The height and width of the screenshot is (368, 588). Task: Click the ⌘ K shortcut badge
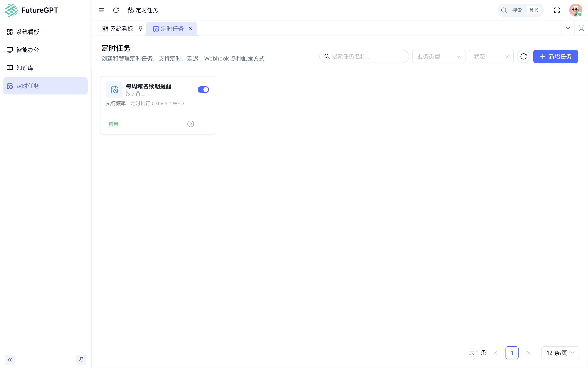(534, 10)
